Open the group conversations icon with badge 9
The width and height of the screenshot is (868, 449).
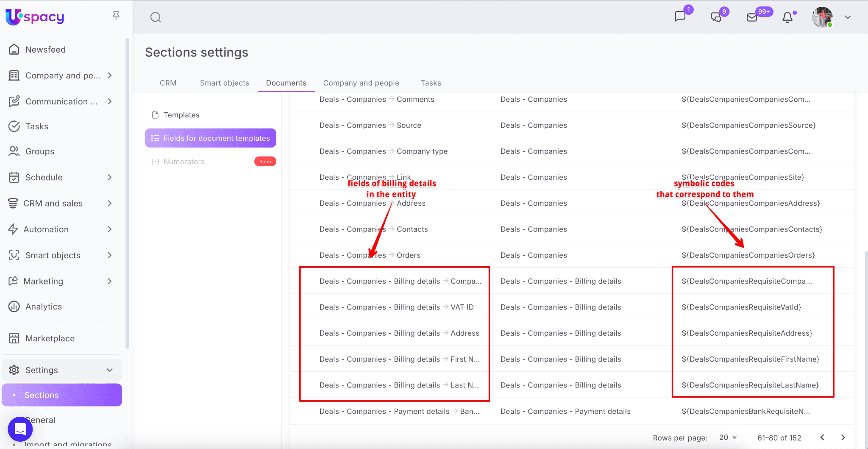[716, 17]
